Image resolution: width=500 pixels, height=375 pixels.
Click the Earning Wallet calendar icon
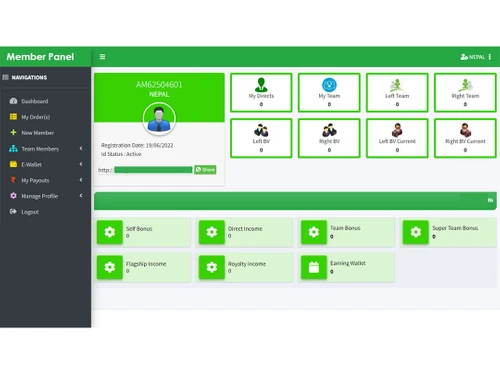(x=314, y=267)
